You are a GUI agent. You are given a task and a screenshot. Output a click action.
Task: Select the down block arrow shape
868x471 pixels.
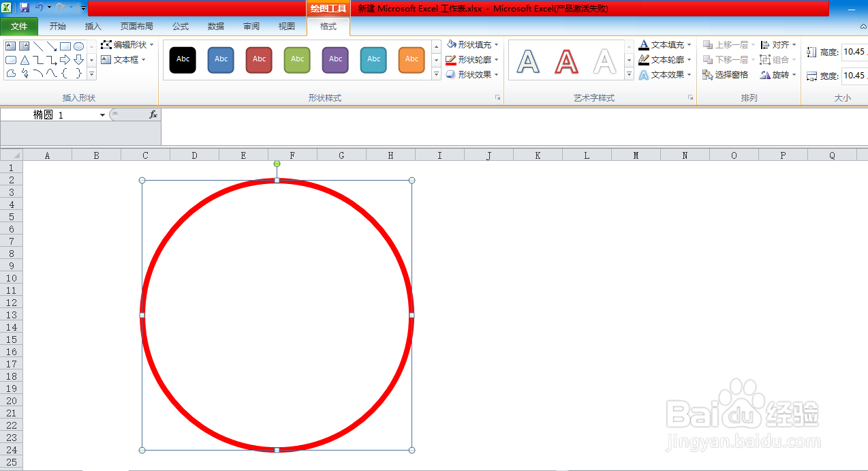click(x=79, y=60)
